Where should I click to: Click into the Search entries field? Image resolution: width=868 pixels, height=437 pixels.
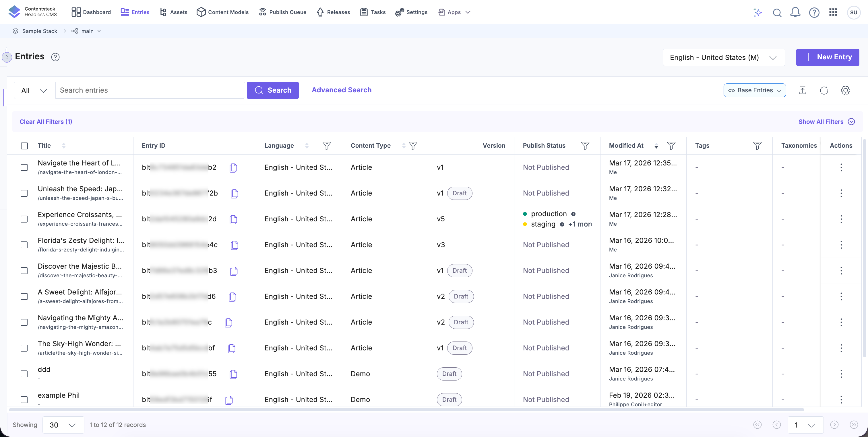click(x=150, y=90)
